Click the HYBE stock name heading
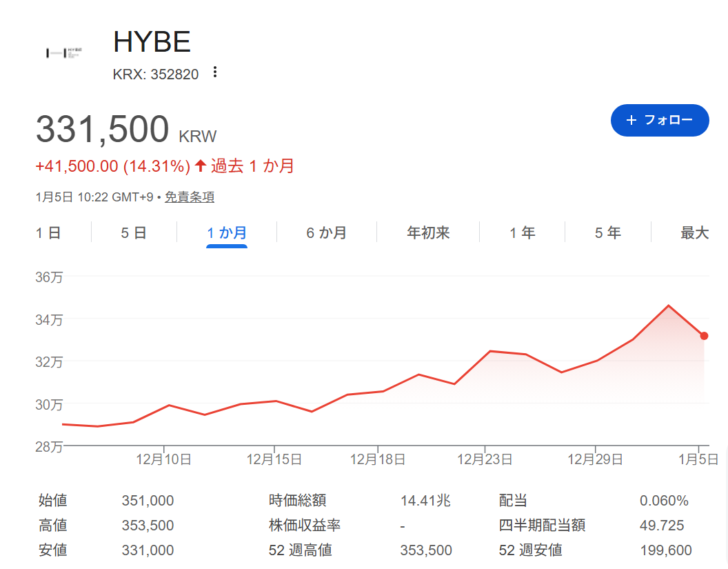This screenshot has height=569, width=728. 152,43
